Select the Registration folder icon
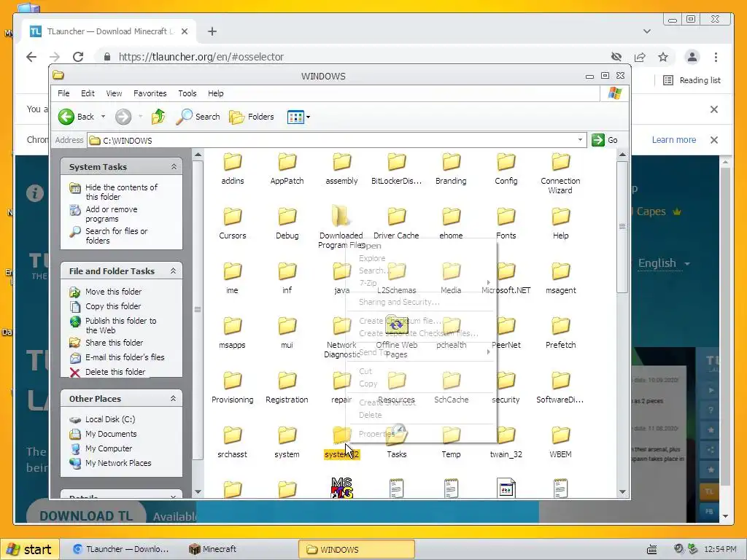Image resolution: width=747 pixels, height=560 pixels. pos(287,381)
